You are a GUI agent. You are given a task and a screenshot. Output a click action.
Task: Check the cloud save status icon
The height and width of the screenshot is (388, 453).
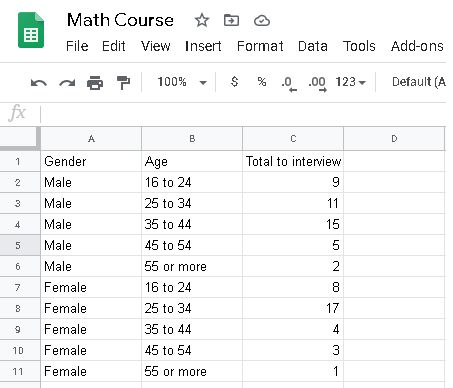(x=262, y=21)
